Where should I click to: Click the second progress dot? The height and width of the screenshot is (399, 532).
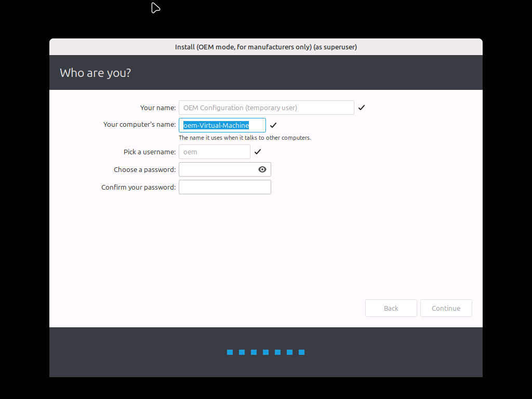[x=242, y=352]
